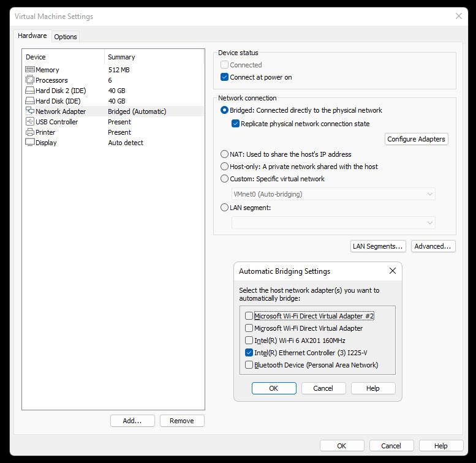The height and width of the screenshot is (463, 476).
Task: Switch to the Options tab
Action: click(66, 37)
